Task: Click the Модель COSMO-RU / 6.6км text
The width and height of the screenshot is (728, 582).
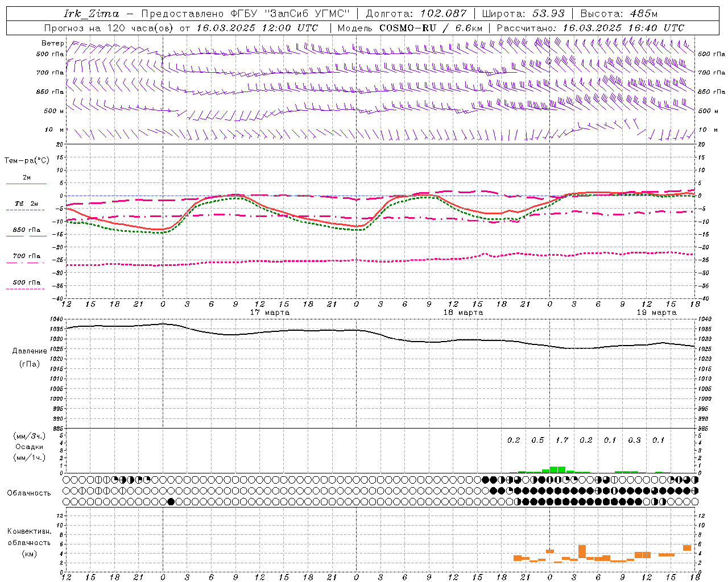Action: point(410,28)
